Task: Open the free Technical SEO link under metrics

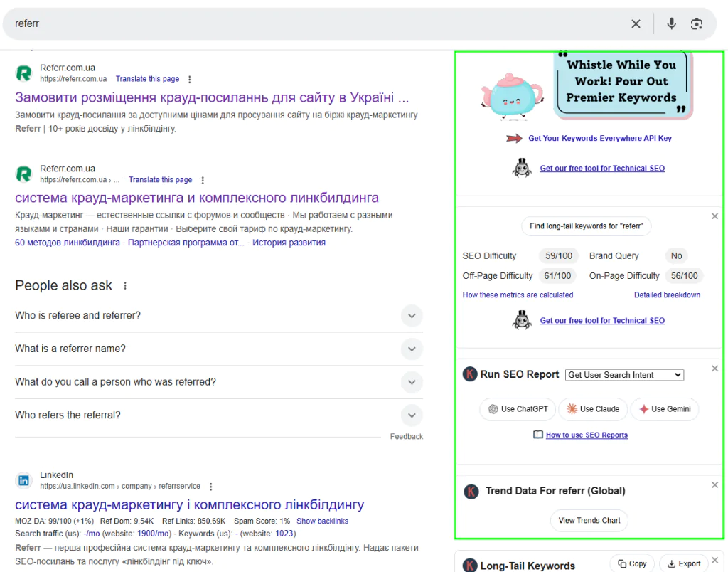Action: click(x=602, y=321)
